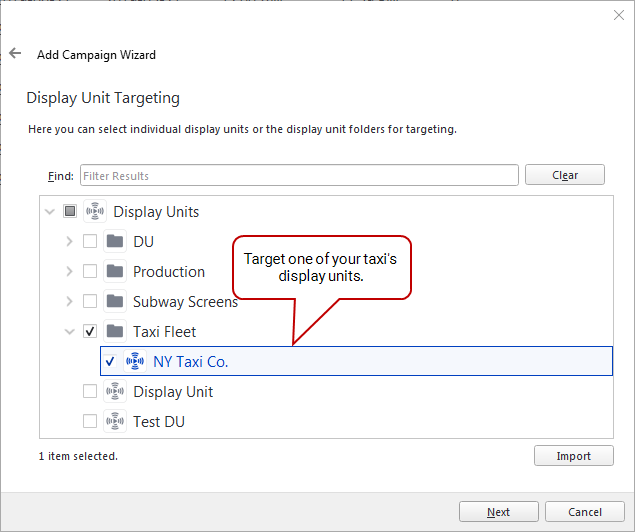Click the Taxi Fleet folder icon
This screenshot has width=635, height=532.
pos(115,331)
